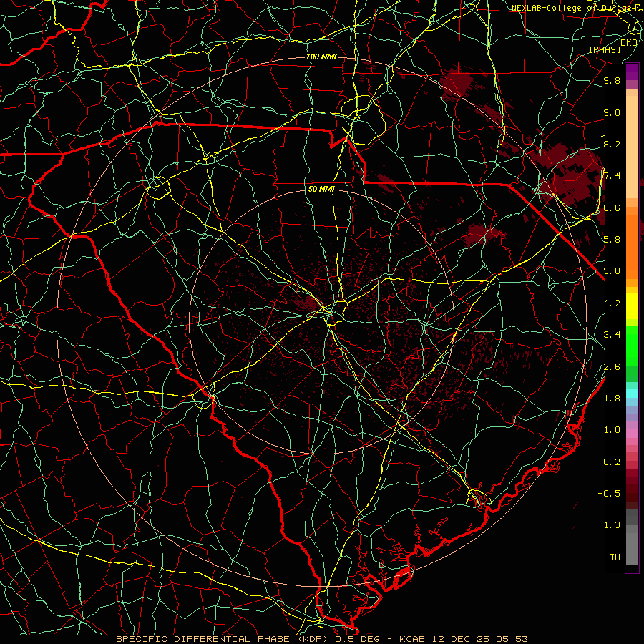Select the 9.0 value on the scale
This screenshot has height=644, width=644.
click(x=612, y=113)
